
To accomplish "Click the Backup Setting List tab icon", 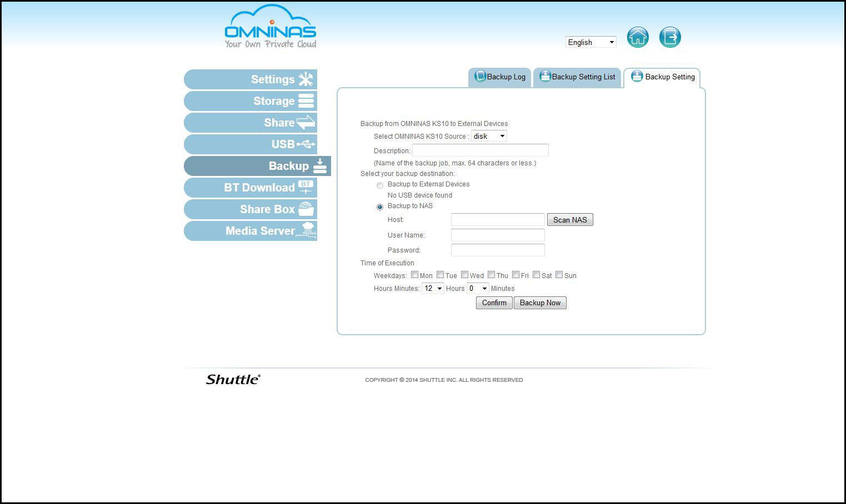I will 545,76.
